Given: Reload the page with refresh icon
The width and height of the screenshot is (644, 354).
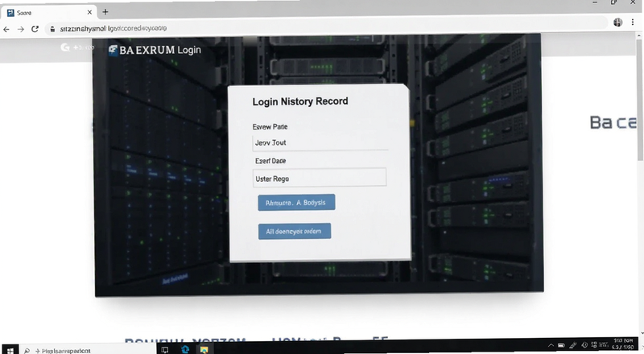Looking at the screenshot, I should click(35, 29).
